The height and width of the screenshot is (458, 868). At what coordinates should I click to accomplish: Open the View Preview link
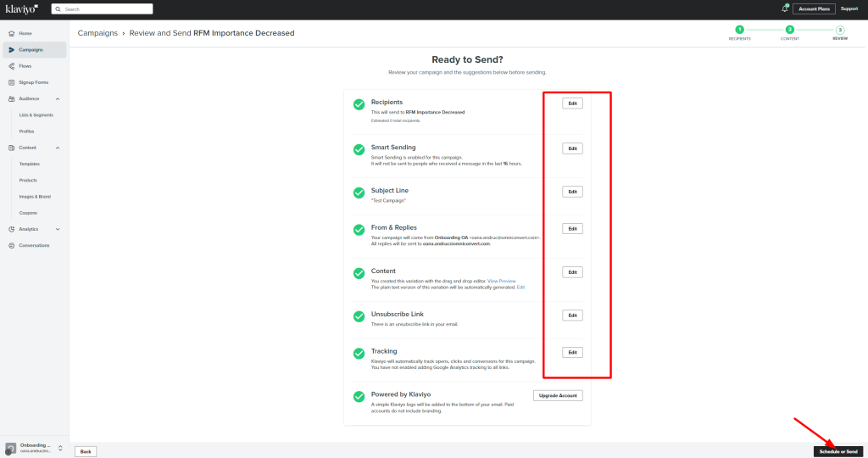point(501,281)
